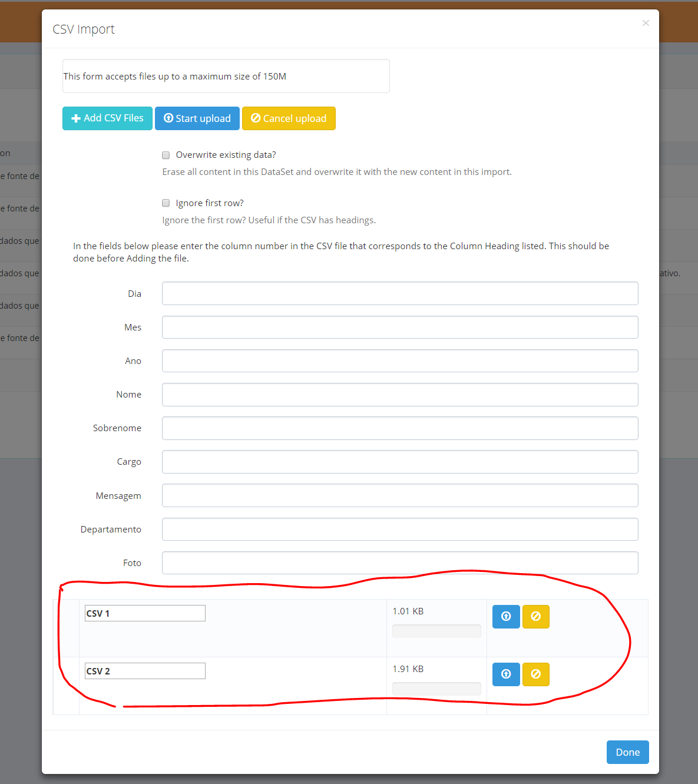Screen dimensions: 698x784
Task: Select the Departamento input field
Action: tap(400, 529)
